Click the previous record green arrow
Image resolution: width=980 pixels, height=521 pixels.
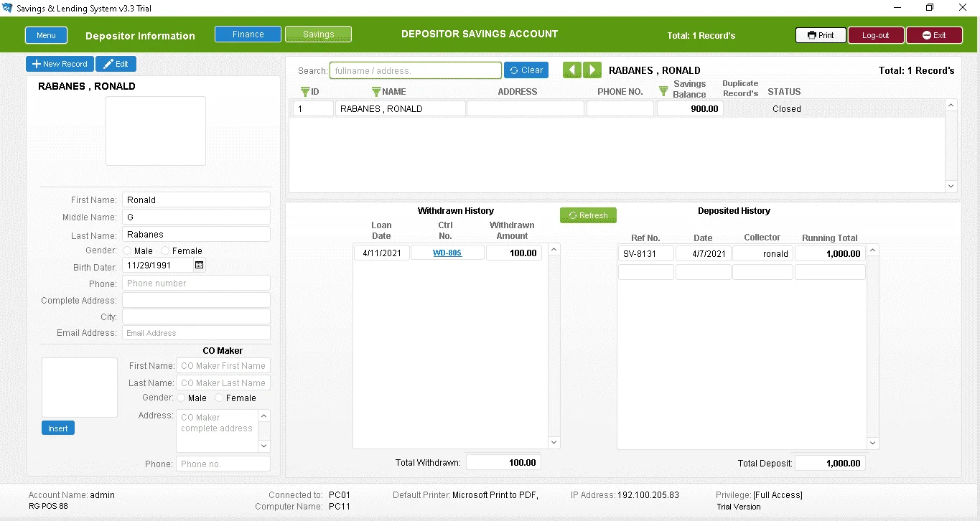click(x=571, y=70)
